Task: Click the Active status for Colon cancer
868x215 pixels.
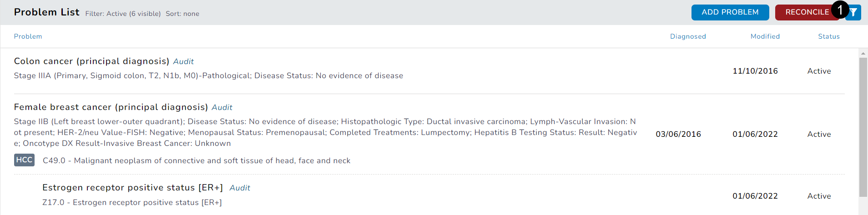Action: pyautogui.click(x=819, y=71)
